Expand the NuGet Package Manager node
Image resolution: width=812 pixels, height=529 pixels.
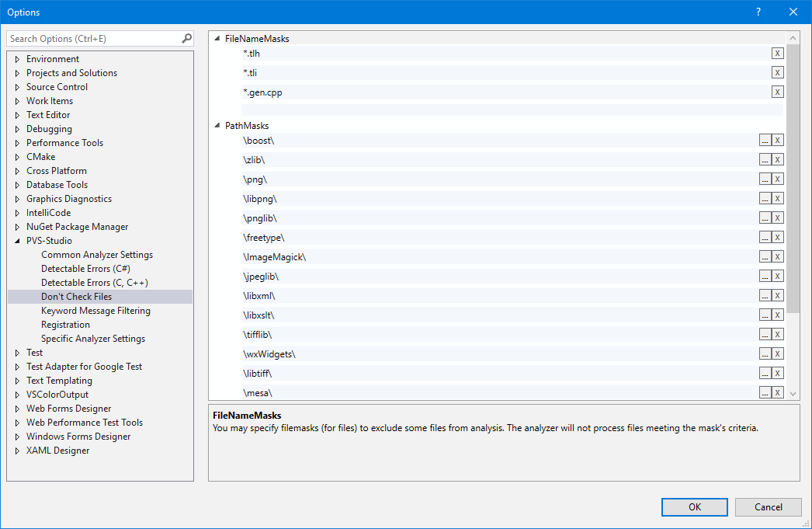tap(18, 227)
